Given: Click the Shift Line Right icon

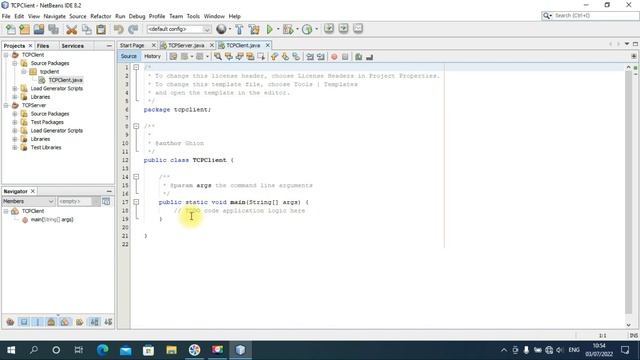Looking at the screenshot, I should (x=321, y=57).
